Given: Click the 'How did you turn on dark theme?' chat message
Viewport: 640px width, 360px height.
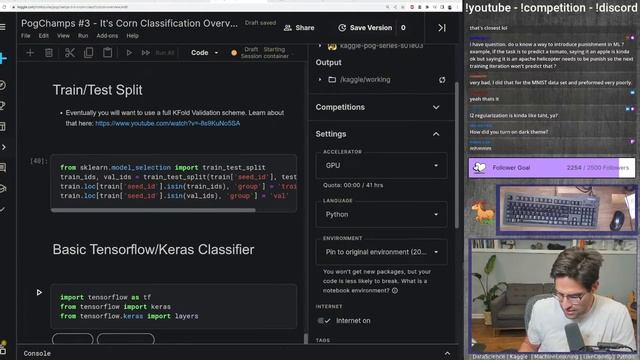Looking at the screenshot, I should click(x=509, y=132).
